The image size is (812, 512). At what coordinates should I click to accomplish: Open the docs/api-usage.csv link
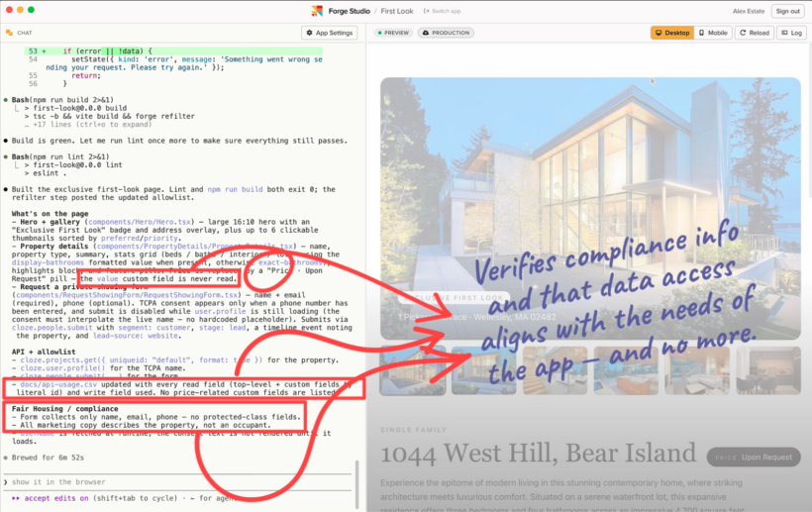click(x=58, y=384)
